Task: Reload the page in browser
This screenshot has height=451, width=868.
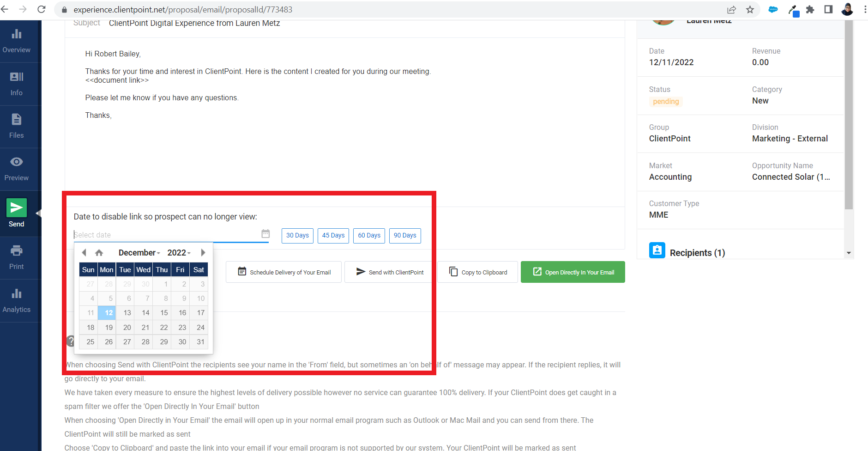Action: coord(42,9)
